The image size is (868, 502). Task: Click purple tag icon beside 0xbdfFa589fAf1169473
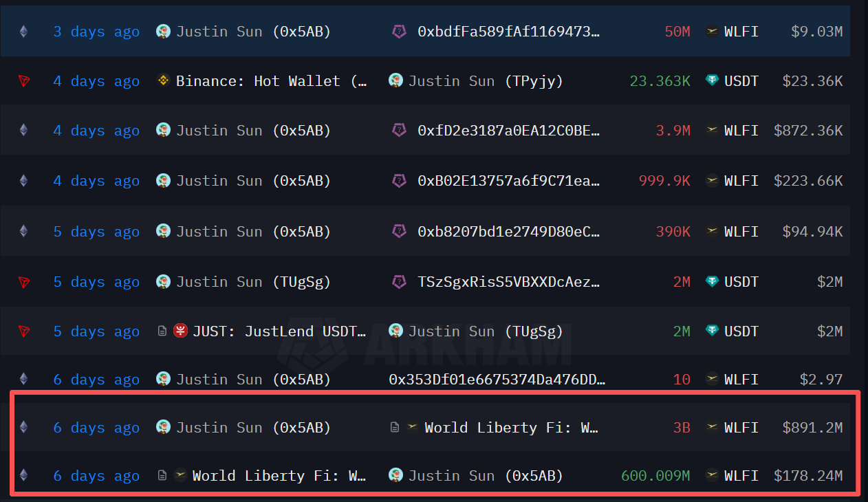[x=399, y=31]
